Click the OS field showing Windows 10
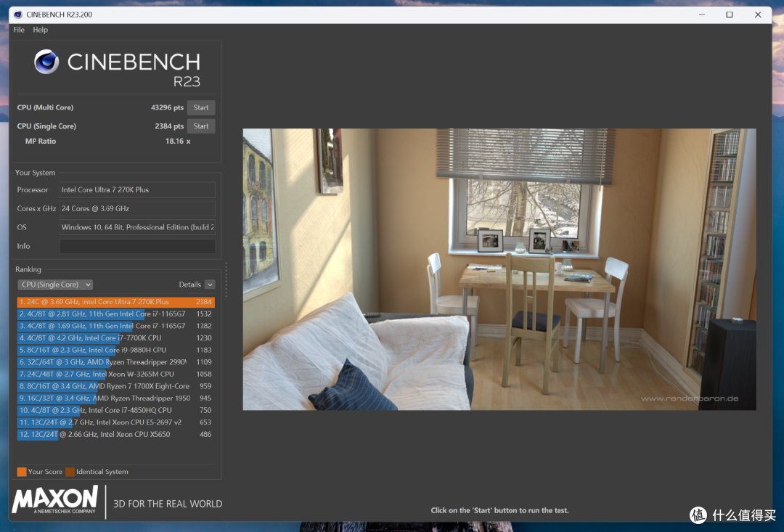This screenshot has width=784, height=532. tap(137, 227)
